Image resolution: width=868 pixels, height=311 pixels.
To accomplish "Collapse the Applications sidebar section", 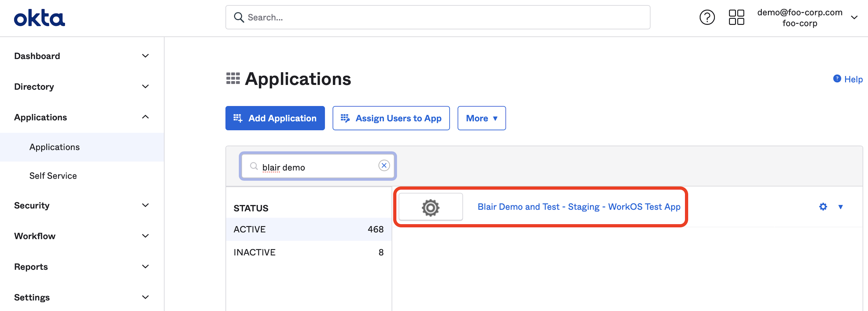I will coord(145,117).
